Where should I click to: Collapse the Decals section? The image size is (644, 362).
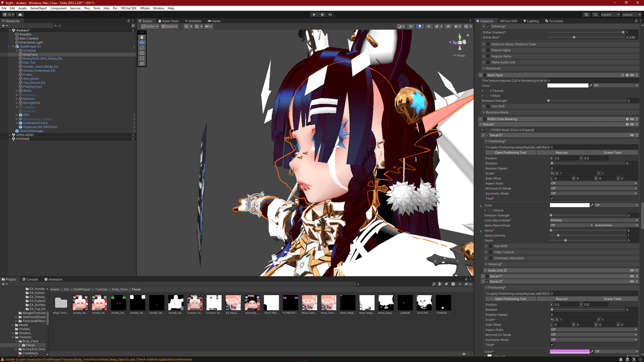point(480,124)
